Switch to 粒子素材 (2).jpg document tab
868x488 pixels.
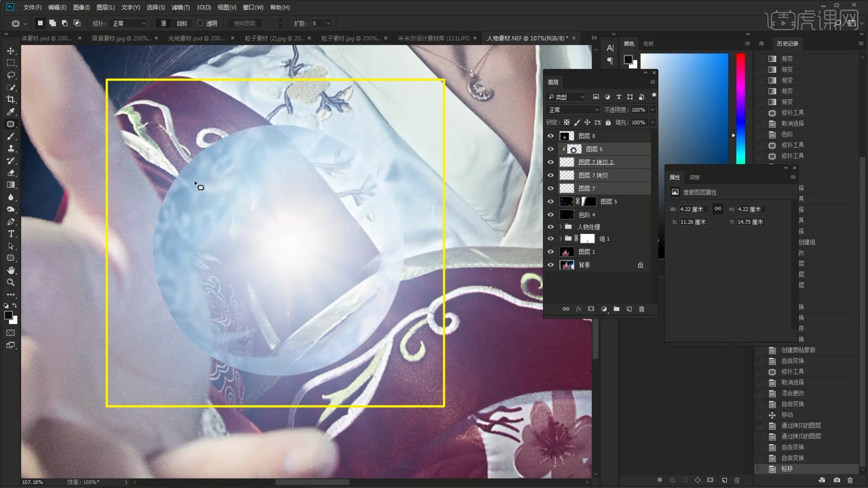coord(274,38)
